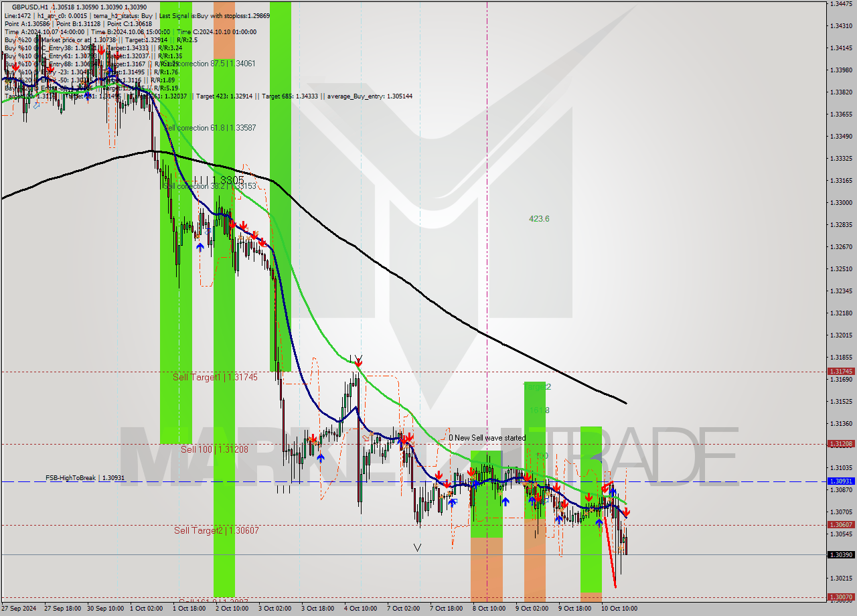Click the '3 Oct 02:00' time axis label
This screenshot has width=857, height=616.
coord(275,609)
